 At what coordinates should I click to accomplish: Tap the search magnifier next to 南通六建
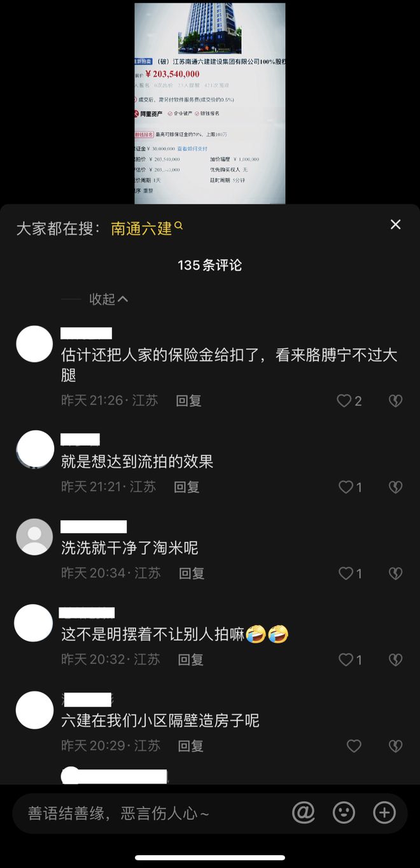[179, 226]
